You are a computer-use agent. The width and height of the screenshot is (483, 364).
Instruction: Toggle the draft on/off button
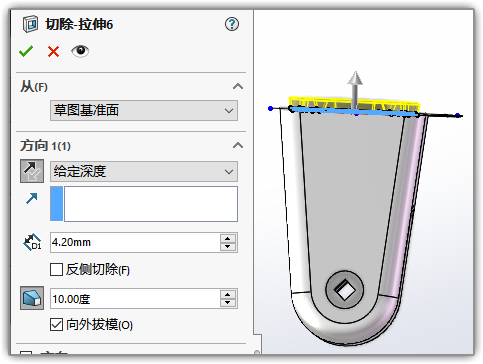pyautogui.click(x=32, y=298)
